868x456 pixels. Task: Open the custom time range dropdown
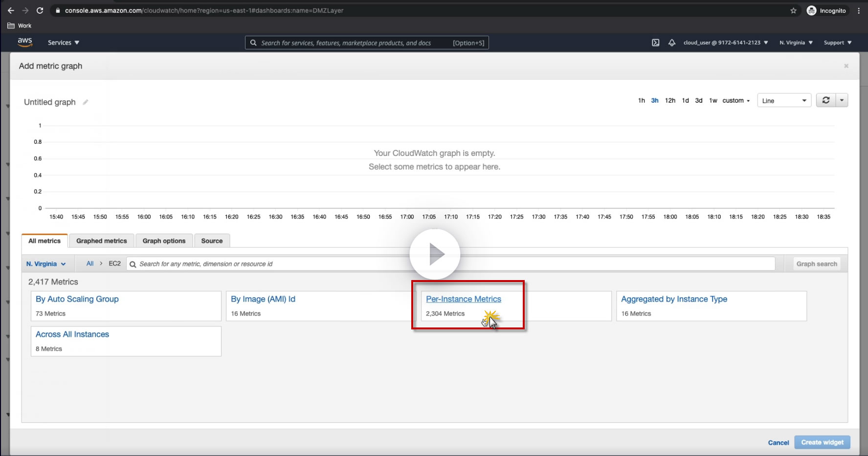(x=736, y=101)
